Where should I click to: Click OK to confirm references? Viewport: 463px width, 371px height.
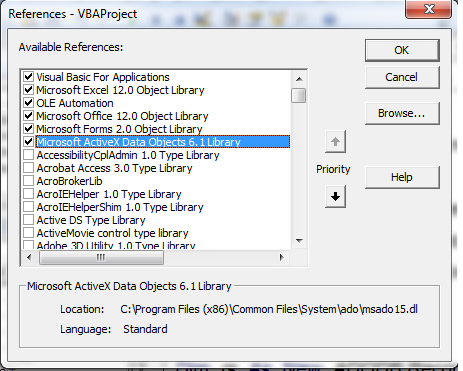402,50
